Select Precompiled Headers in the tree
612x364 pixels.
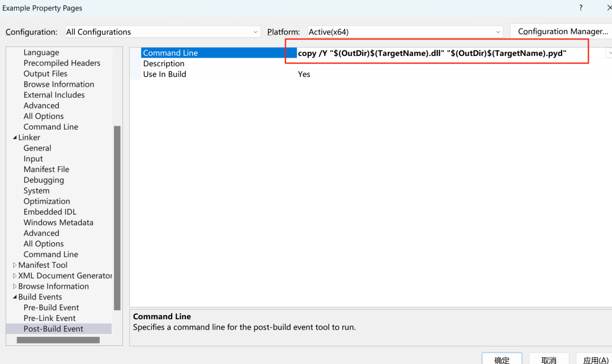(x=62, y=63)
